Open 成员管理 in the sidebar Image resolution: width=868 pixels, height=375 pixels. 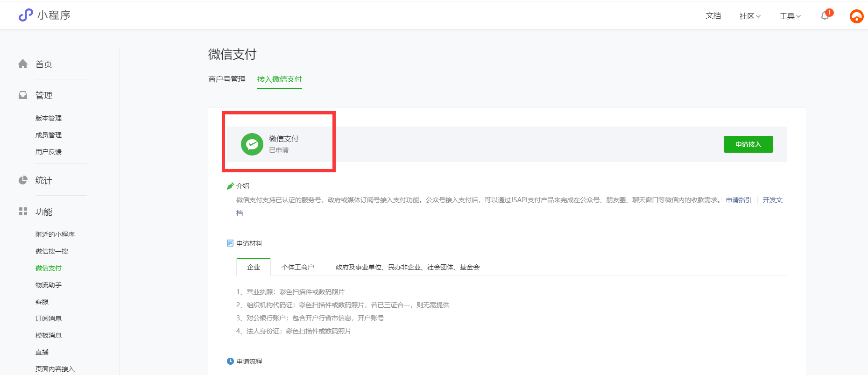pos(49,135)
